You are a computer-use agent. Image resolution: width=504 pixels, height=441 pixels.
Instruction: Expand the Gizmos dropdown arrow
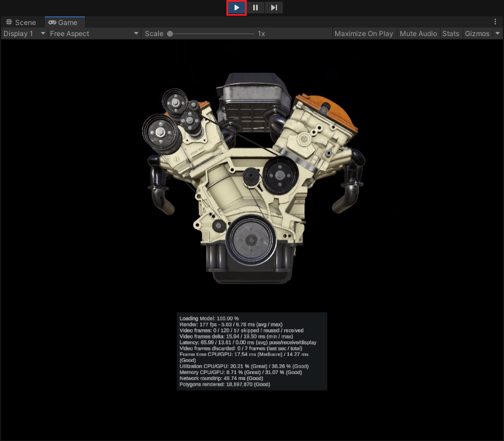[498, 33]
